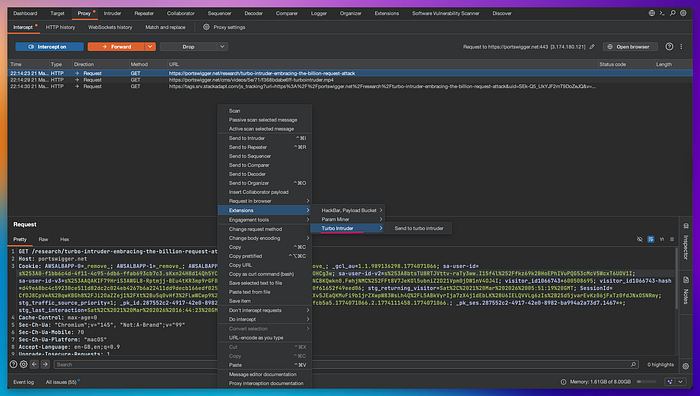The width and height of the screenshot is (700, 396).
Task: Choose Copy as curl command (bash)
Action: tap(265, 274)
